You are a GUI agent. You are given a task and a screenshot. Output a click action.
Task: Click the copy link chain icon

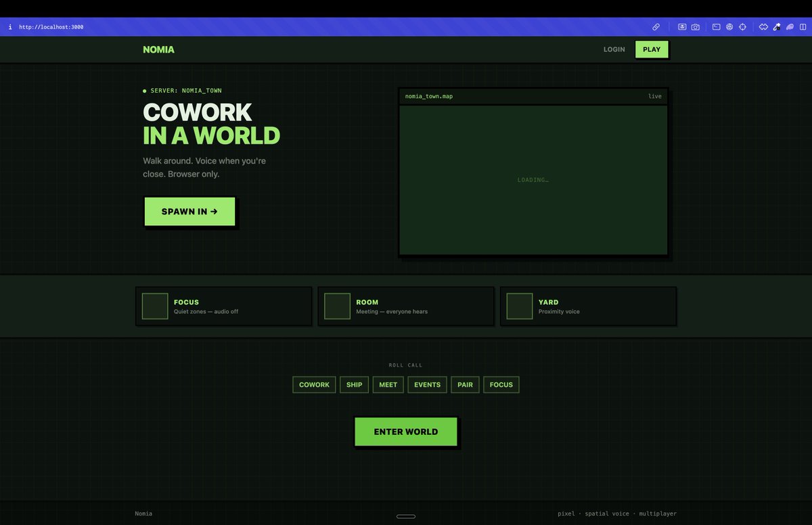(x=656, y=27)
